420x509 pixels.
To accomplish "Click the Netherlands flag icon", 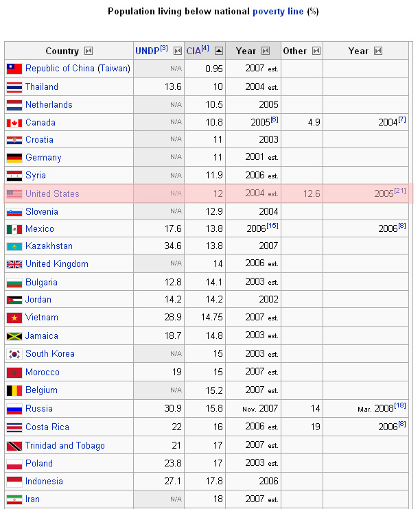I will pos(14,105).
